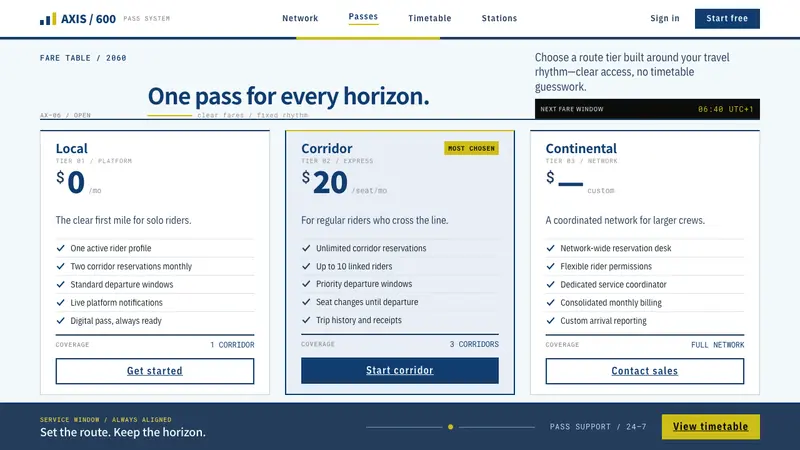800x450 pixels.
Task: Click the $20 /seat/mo price
Action: coord(344,183)
